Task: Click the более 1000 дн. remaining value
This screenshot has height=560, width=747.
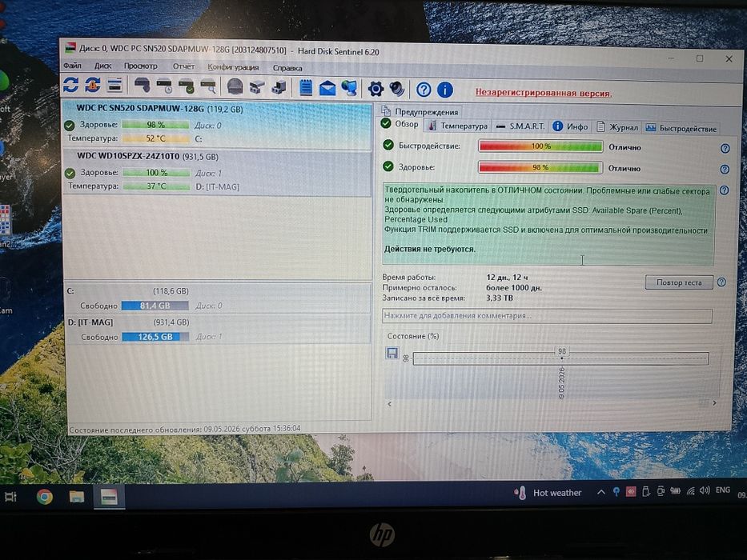Action: pyautogui.click(x=513, y=288)
